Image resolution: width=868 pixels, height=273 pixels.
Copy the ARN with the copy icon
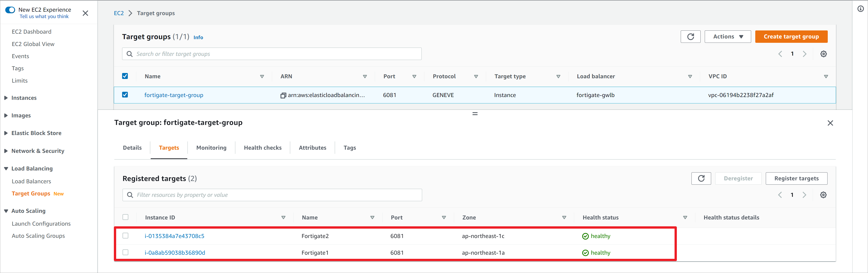coord(283,95)
